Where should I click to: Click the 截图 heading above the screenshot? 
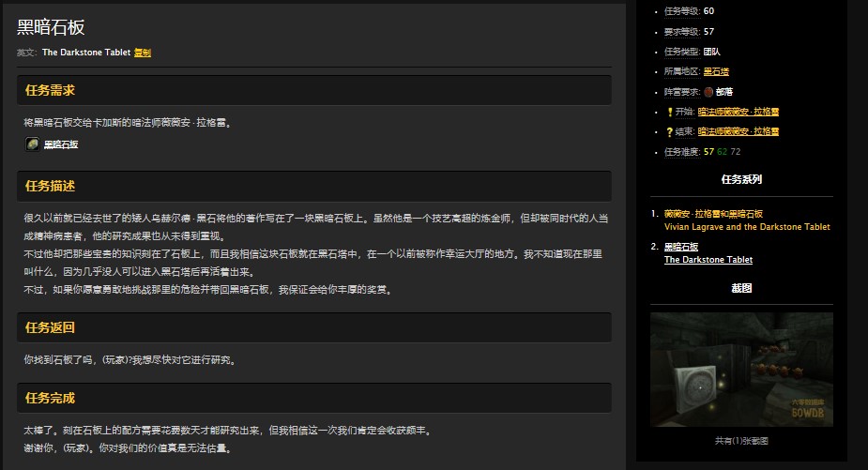click(741, 288)
